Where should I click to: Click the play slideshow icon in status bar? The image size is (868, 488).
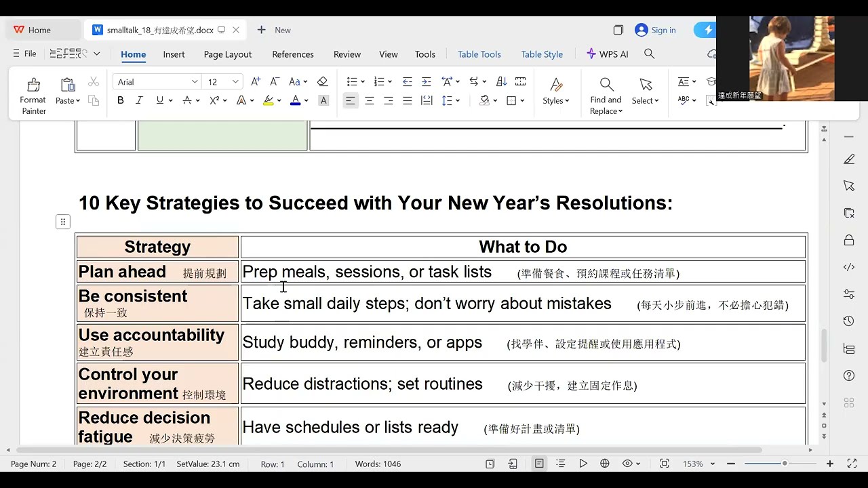coord(583,464)
